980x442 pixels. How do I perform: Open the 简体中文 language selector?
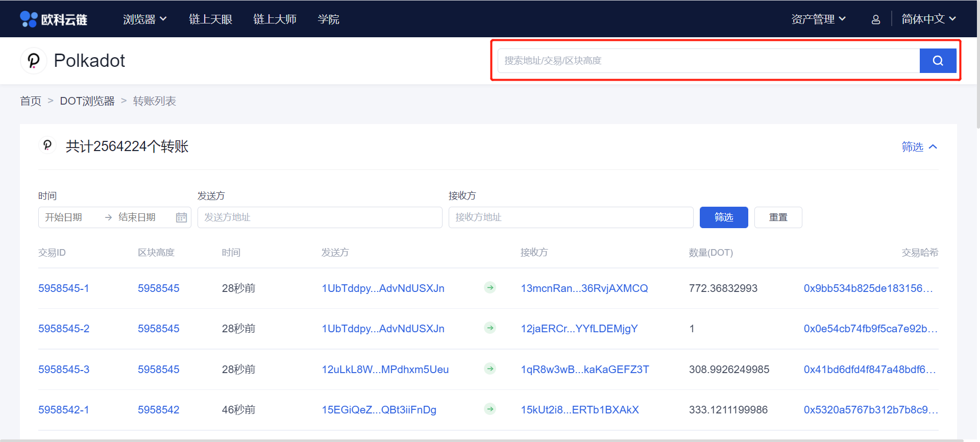(928, 19)
